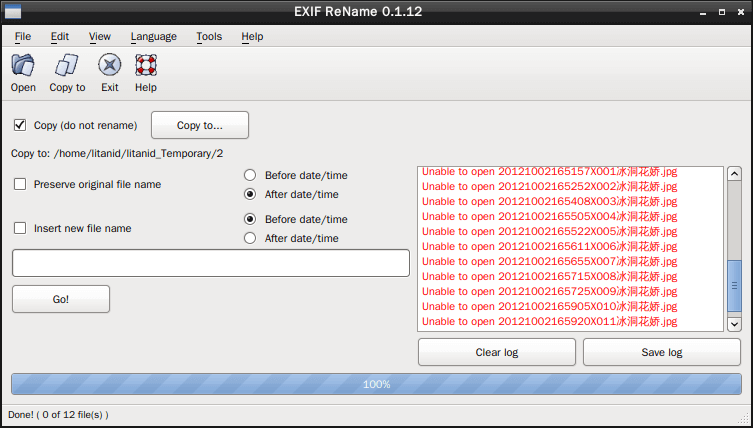Screen dimensions: 753x428
Task: Open the File menu
Action: 23,37
